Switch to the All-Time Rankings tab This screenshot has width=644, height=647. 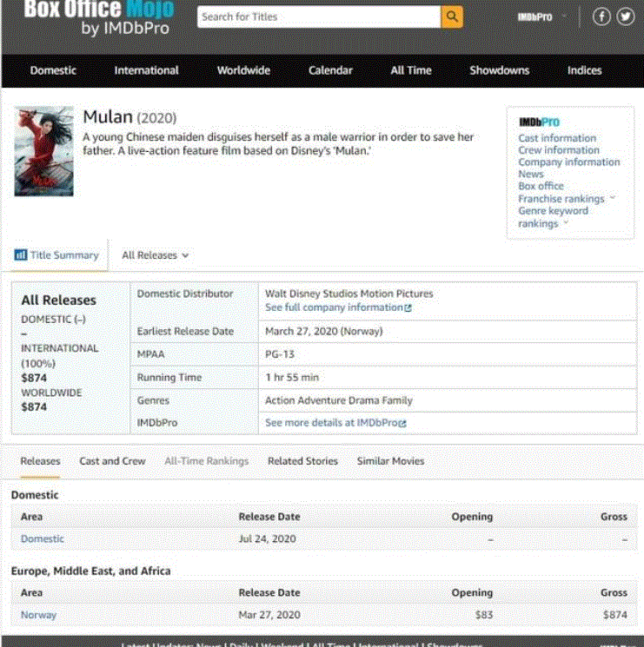click(207, 461)
